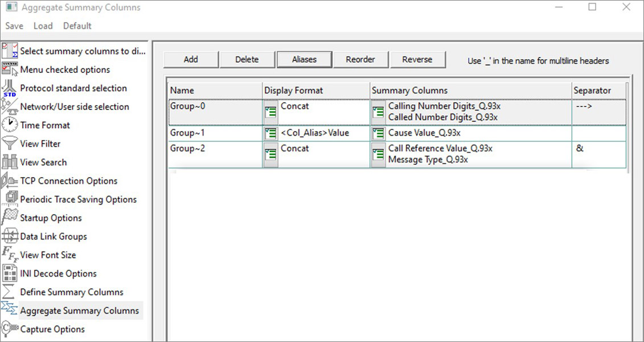Click the Reverse button

417,60
